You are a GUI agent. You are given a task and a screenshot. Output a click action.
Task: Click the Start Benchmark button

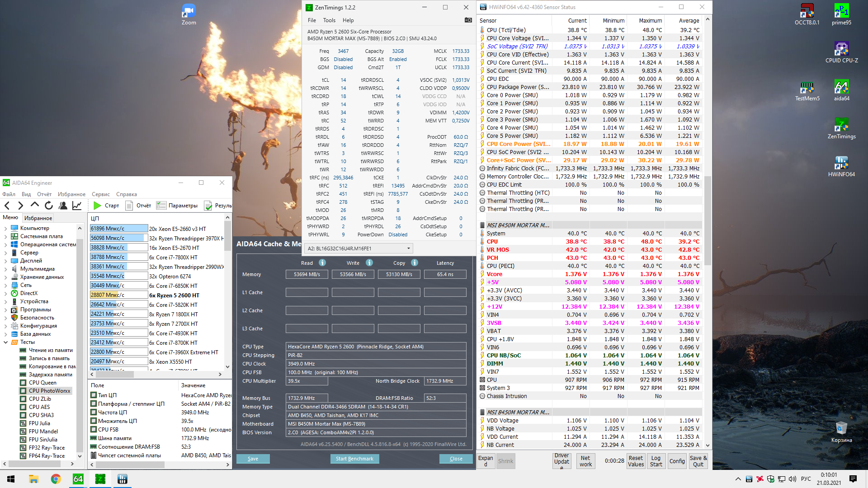[x=354, y=459]
